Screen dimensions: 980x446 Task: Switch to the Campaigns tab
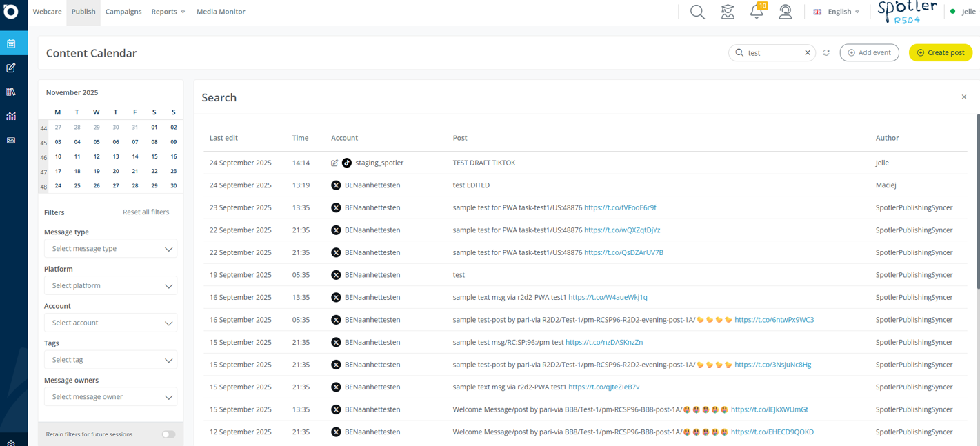[123, 12]
